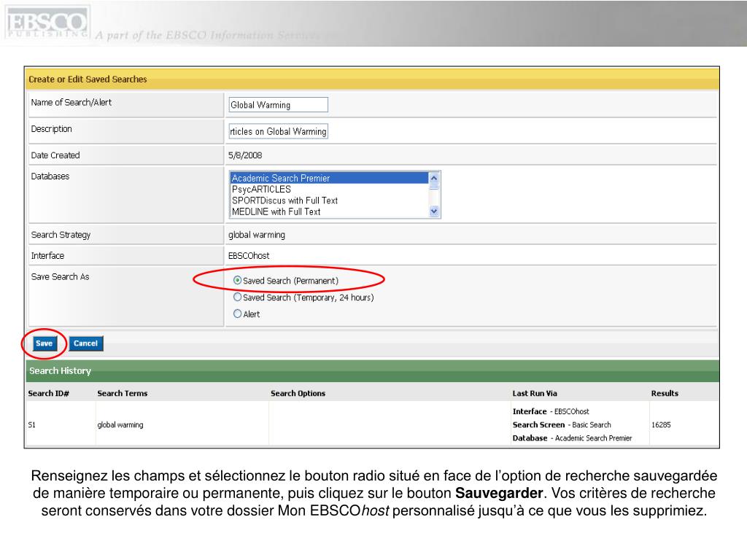747x560 pixels.
Task: Click the Search Terms column header
Action: click(123, 393)
